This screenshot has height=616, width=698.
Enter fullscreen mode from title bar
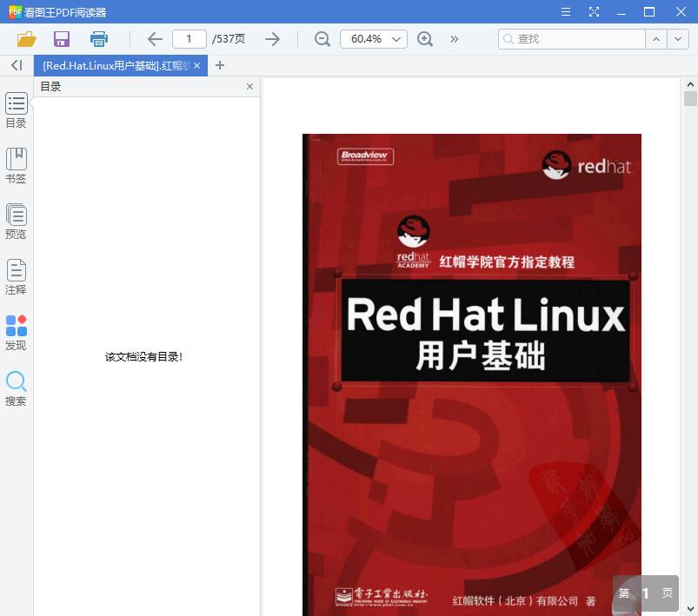(594, 12)
